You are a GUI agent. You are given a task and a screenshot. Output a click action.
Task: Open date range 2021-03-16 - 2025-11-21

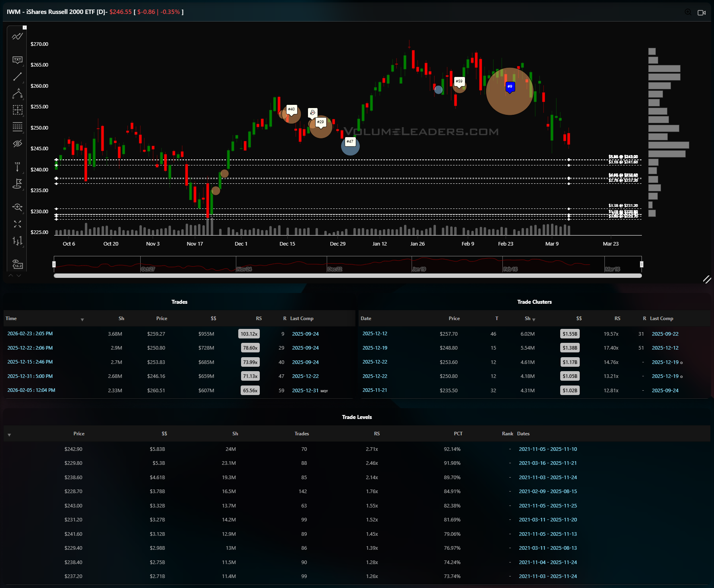coord(548,463)
